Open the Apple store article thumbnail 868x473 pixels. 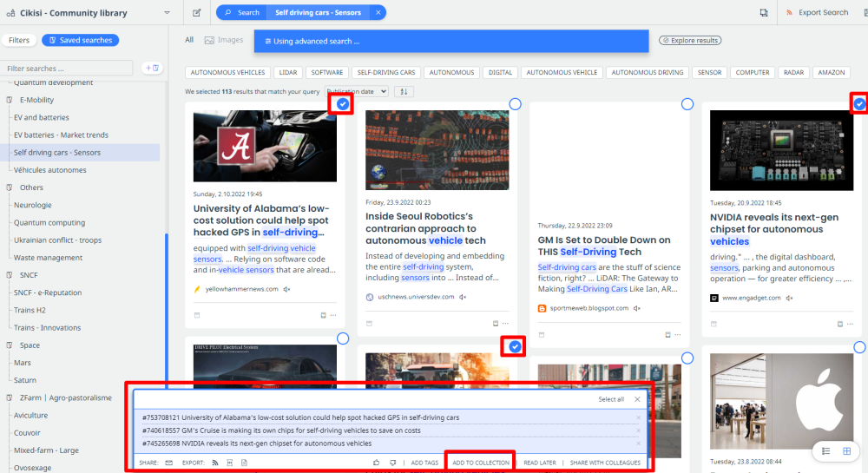click(781, 402)
